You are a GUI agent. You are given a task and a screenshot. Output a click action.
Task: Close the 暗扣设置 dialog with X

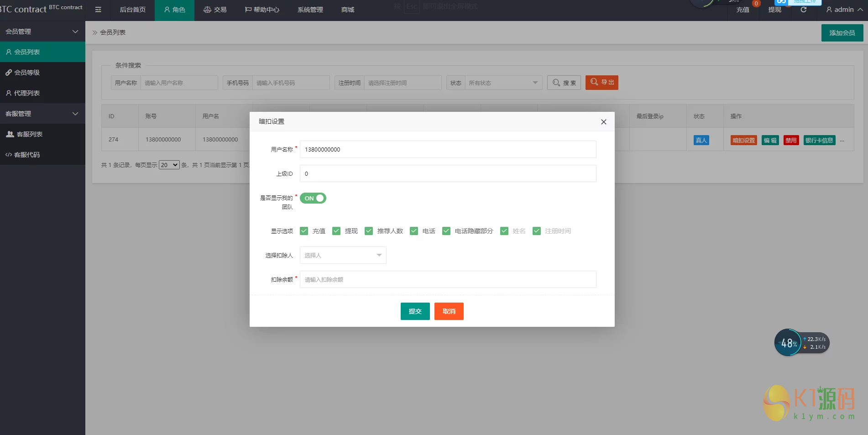tap(603, 122)
